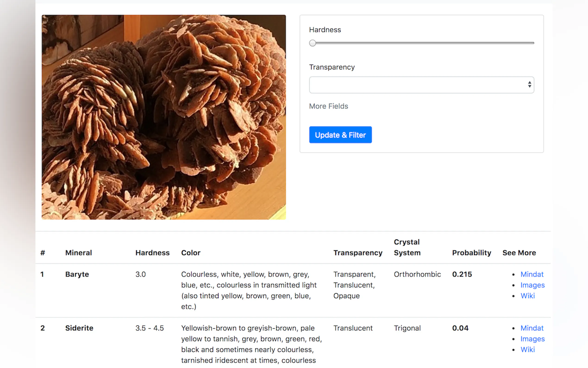Click the Update & Filter button
588x368 pixels.
pyautogui.click(x=340, y=135)
